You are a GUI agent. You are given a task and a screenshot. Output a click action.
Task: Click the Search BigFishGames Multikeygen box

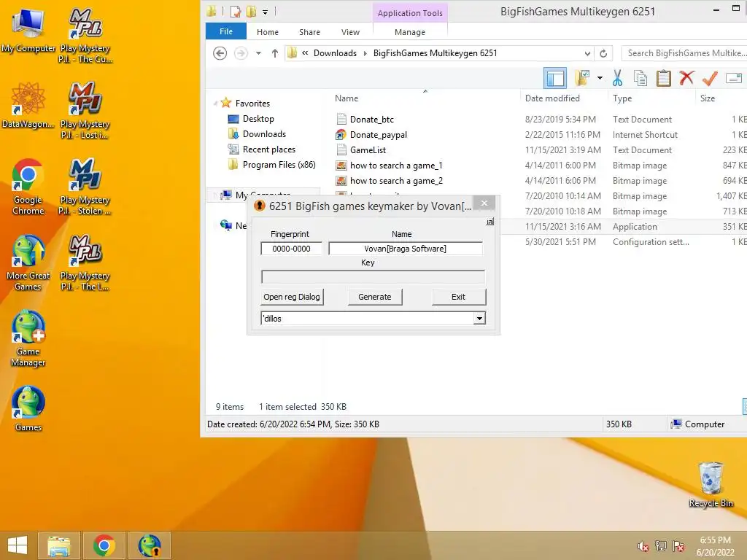click(x=684, y=53)
